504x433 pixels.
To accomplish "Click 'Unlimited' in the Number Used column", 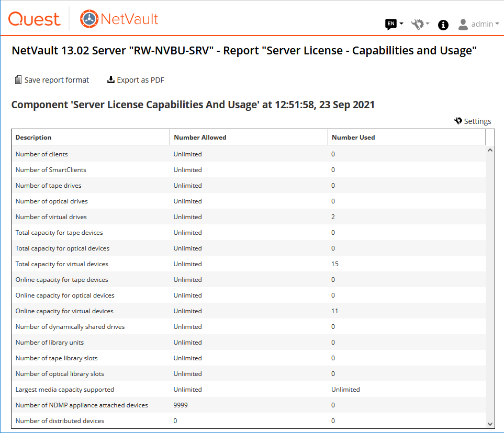I will (x=345, y=390).
